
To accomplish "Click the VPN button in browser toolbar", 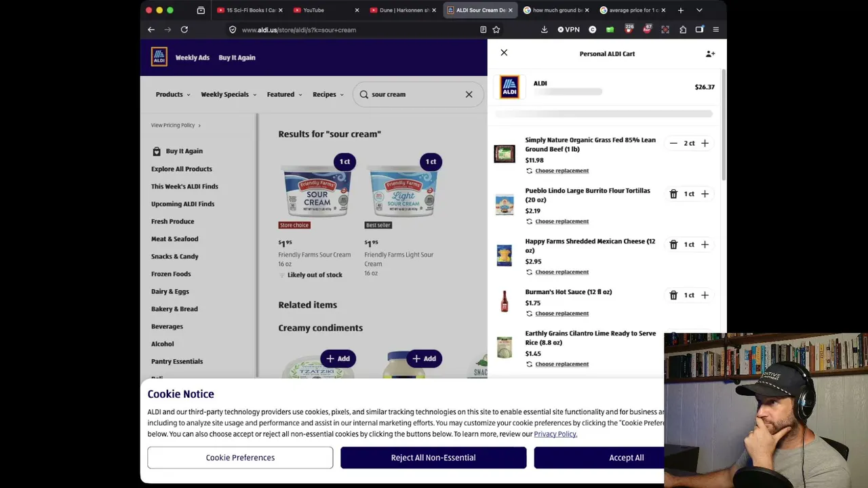I will 568,30.
